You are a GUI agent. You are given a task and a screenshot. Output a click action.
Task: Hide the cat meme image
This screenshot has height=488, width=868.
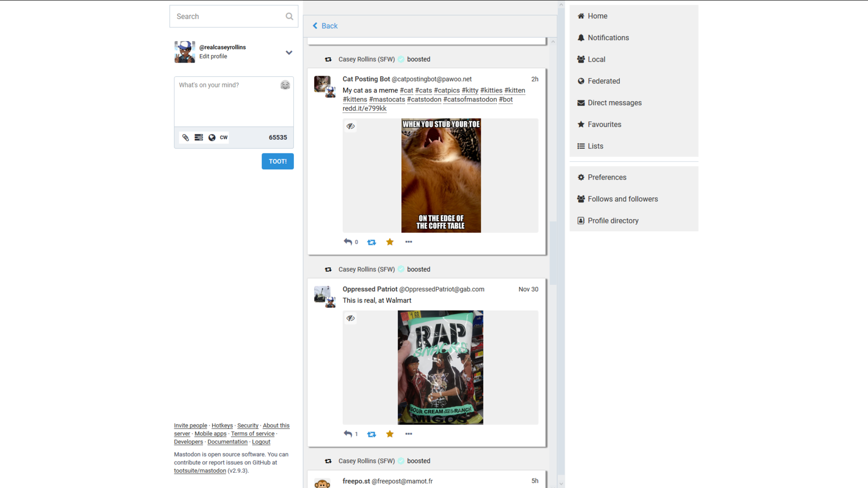(x=350, y=126)
